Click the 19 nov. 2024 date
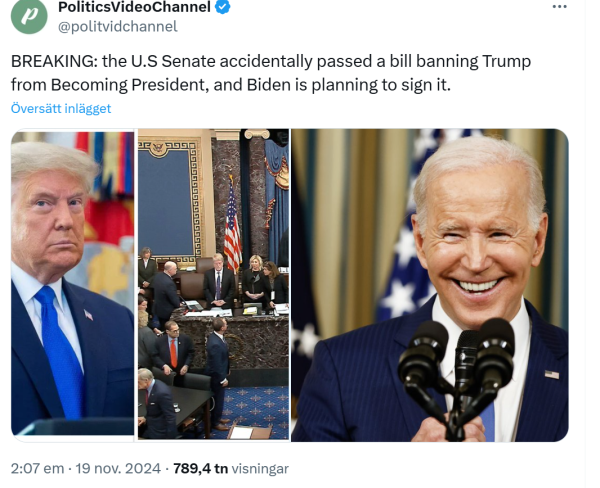 click(x=118, y=468)
